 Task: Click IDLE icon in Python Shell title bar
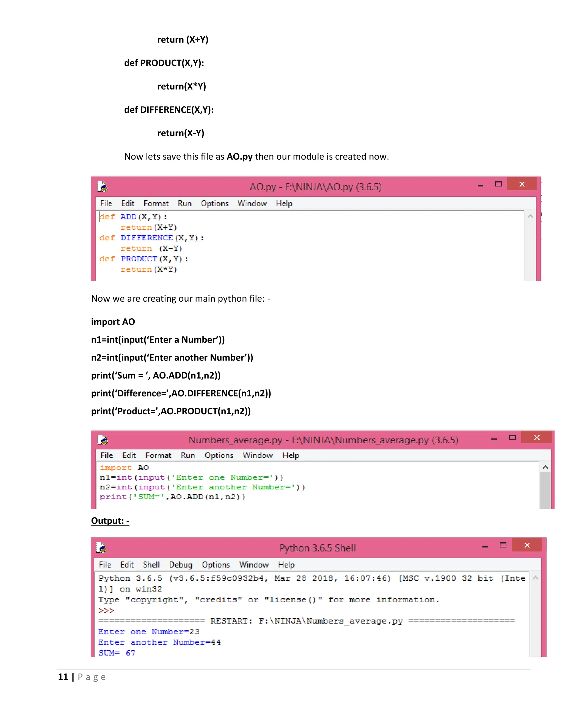click(101, 547)
